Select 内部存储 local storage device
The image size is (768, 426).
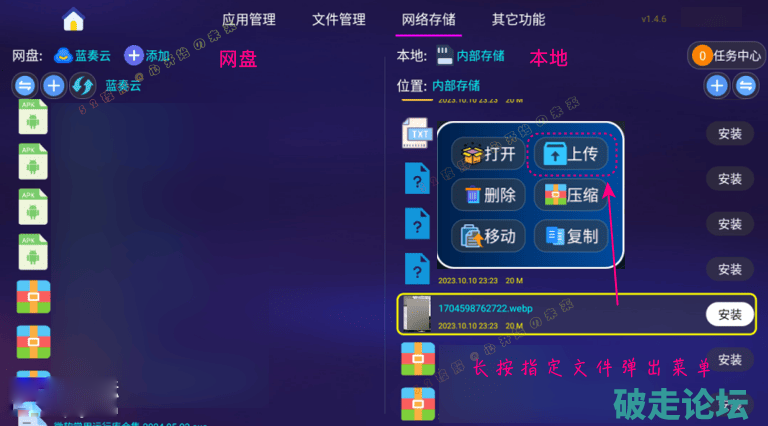471,56
